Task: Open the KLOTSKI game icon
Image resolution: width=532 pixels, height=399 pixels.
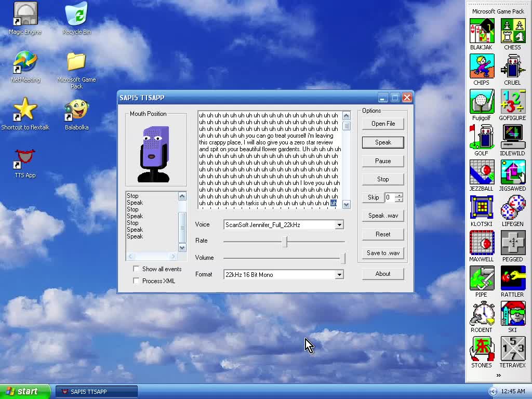Action: point(482,211)
